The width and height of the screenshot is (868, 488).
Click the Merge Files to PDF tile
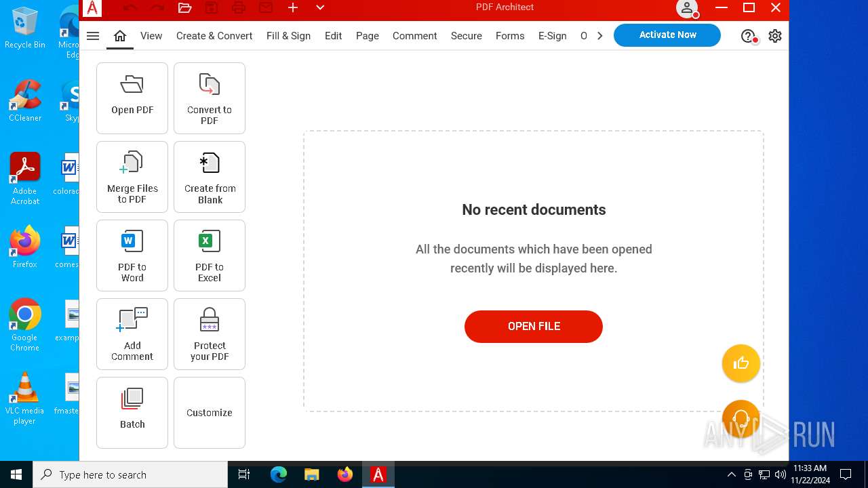pyautogui.click(x=132, y=177)
